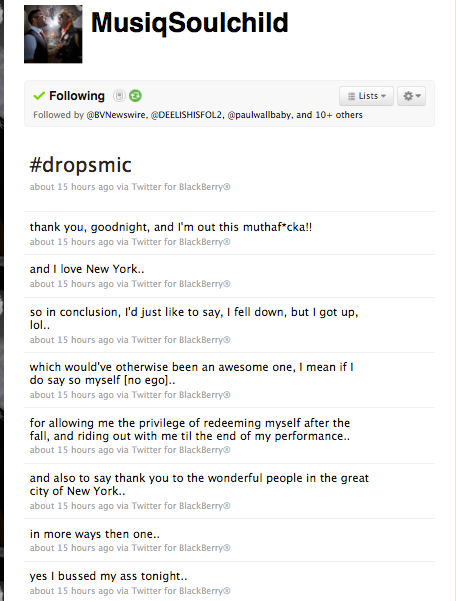This screenshot has width=456, height=601.
Task: Toggle the green retweets icon
Action: tap(135, 95)
